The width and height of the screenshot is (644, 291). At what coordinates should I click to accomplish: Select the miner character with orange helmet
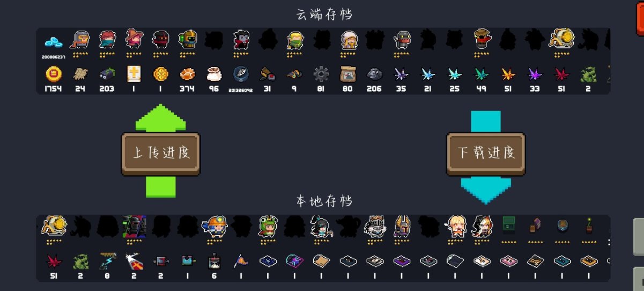click(214, 226)
